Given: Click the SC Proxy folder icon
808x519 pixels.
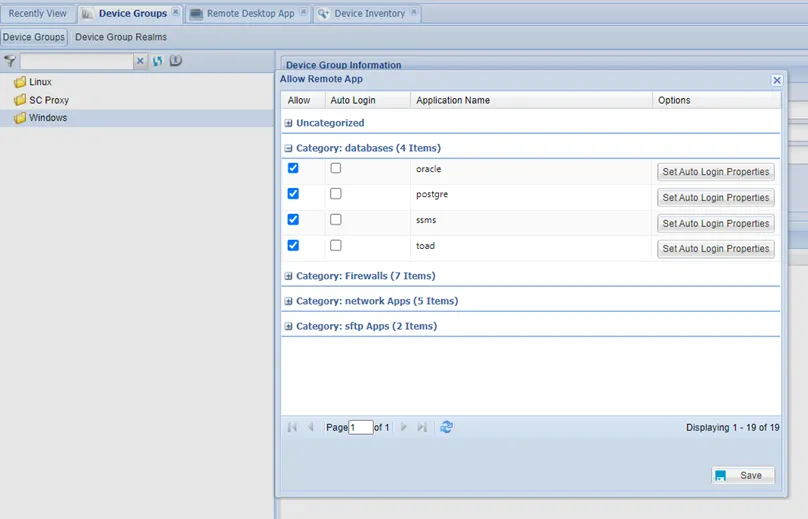Looking at the screenshot, I should point(20,100).
